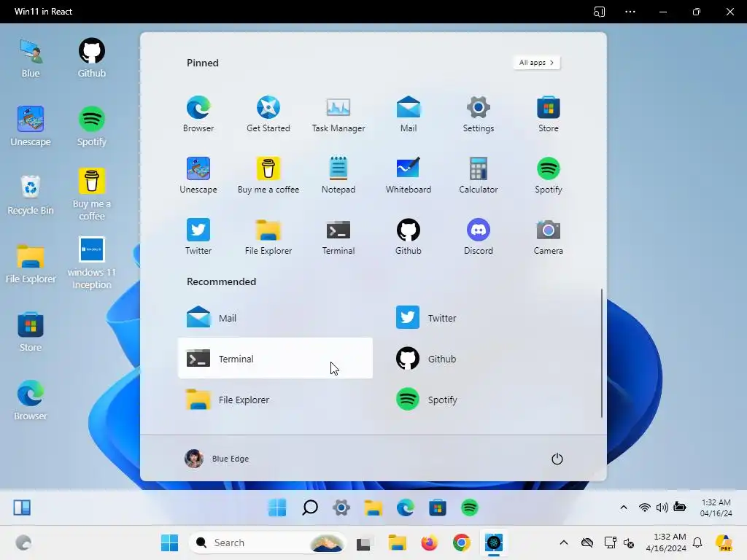Open the power options button
Screen dimensions: 747x560
click(557, 459)
